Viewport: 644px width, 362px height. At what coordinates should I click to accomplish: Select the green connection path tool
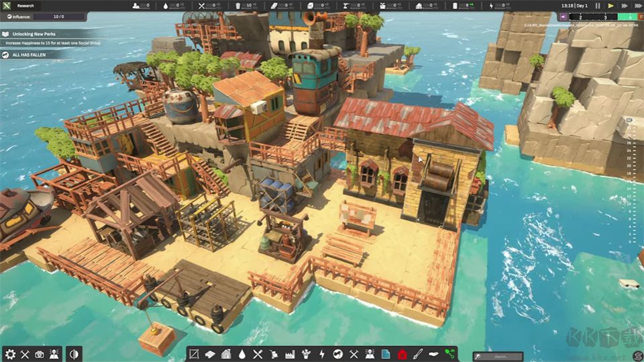449,354
